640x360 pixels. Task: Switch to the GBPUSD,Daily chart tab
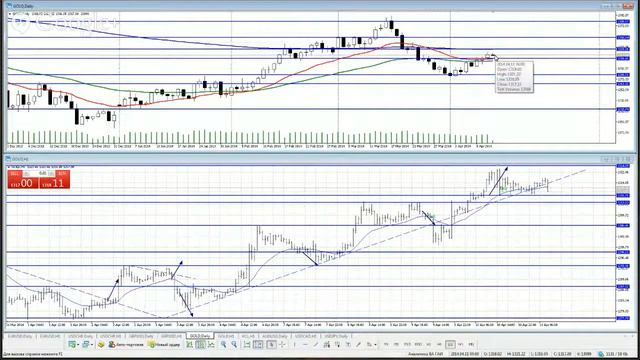click(141, 336)
